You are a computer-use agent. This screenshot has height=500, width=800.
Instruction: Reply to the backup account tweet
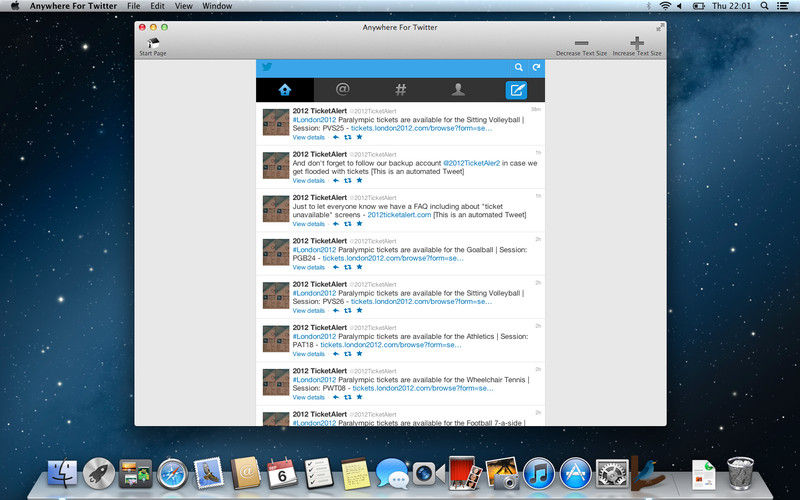click(x=336, y=181)
